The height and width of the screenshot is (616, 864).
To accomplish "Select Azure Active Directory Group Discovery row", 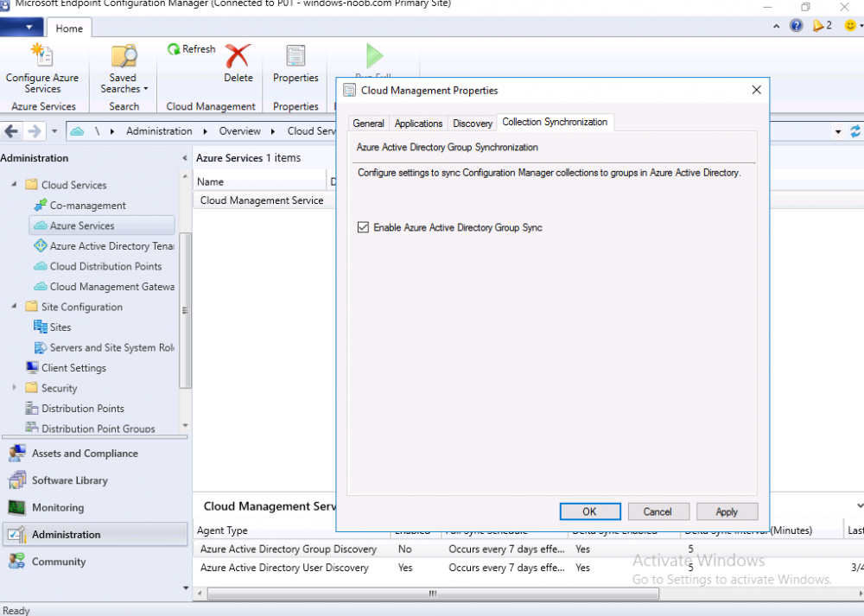I will coord(528,549).
